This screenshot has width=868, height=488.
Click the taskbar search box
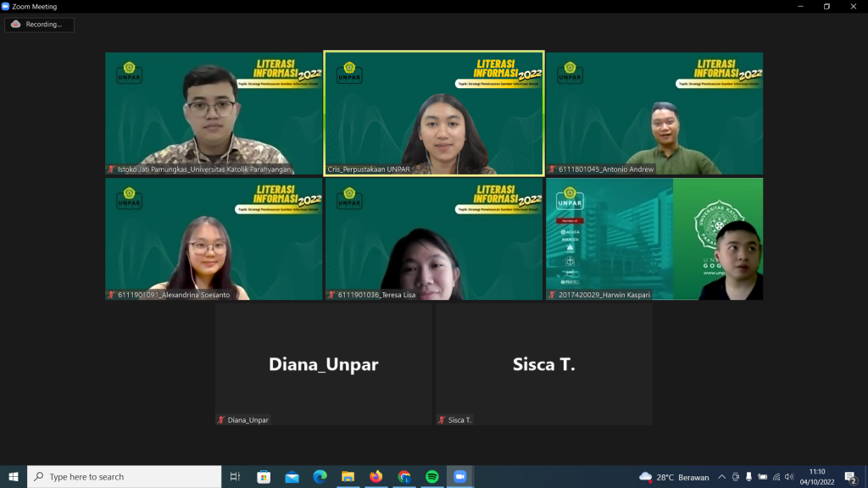click(124, 477)
